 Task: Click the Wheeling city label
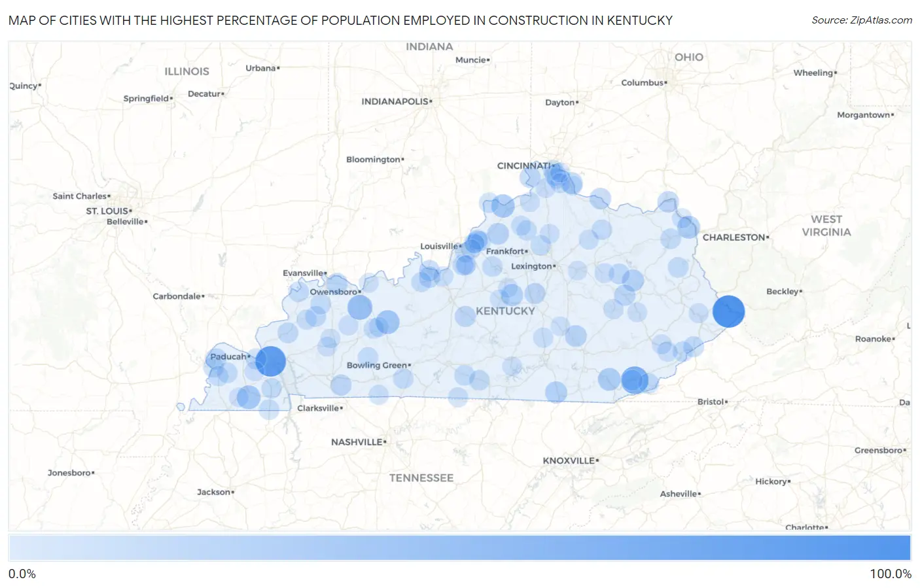point(813,73)
